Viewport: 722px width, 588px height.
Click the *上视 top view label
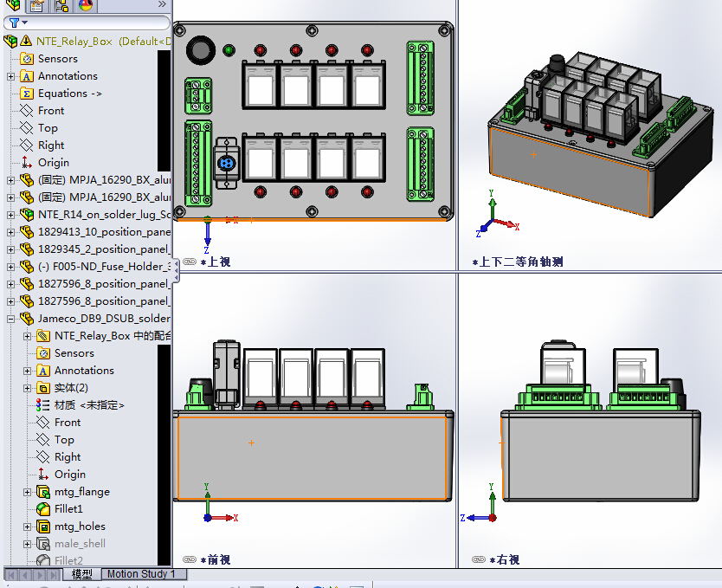tap(216, 262)
